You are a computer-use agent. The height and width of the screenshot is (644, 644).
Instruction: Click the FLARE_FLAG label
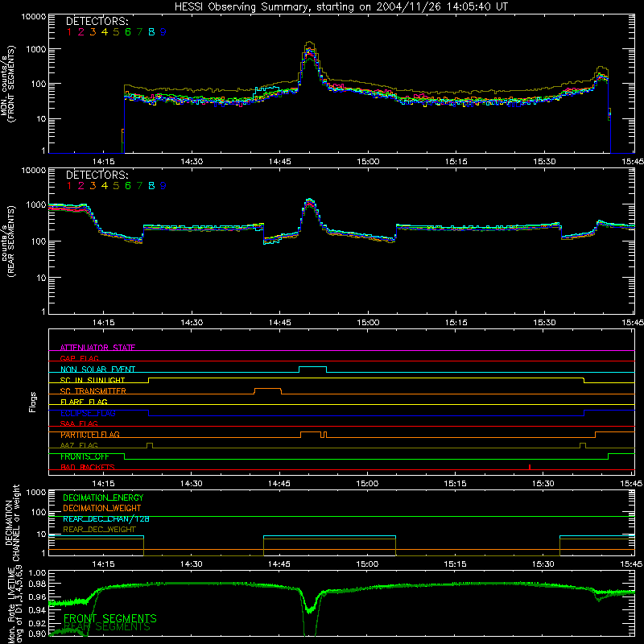[x=84, y=402]
